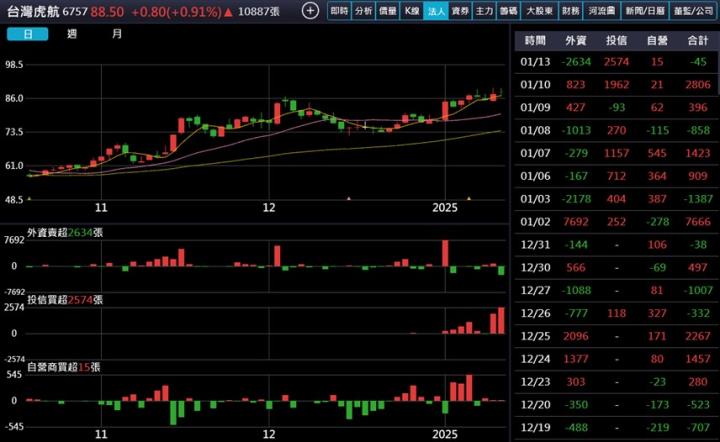Click the 投信買超2574張 chart label

click(65, 300)
